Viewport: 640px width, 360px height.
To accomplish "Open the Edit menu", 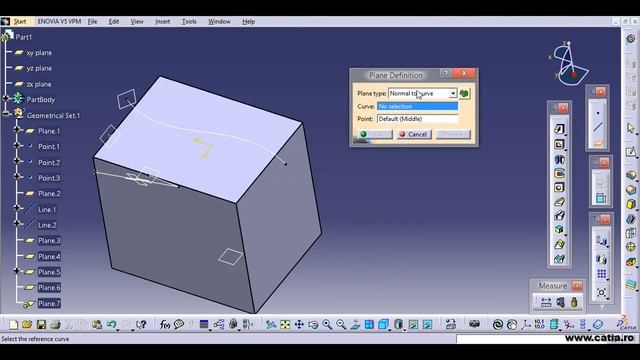I will [114, 22].
